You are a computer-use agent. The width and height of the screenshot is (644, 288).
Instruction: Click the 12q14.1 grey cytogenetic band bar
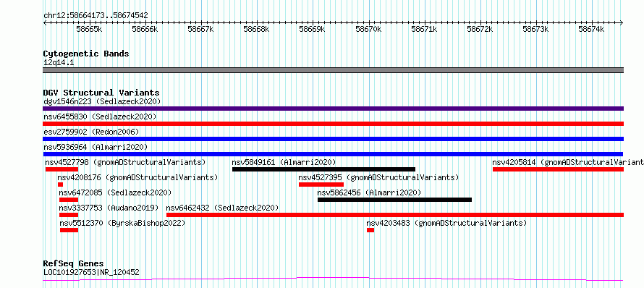pyautogui.click(x=333, y=70)
